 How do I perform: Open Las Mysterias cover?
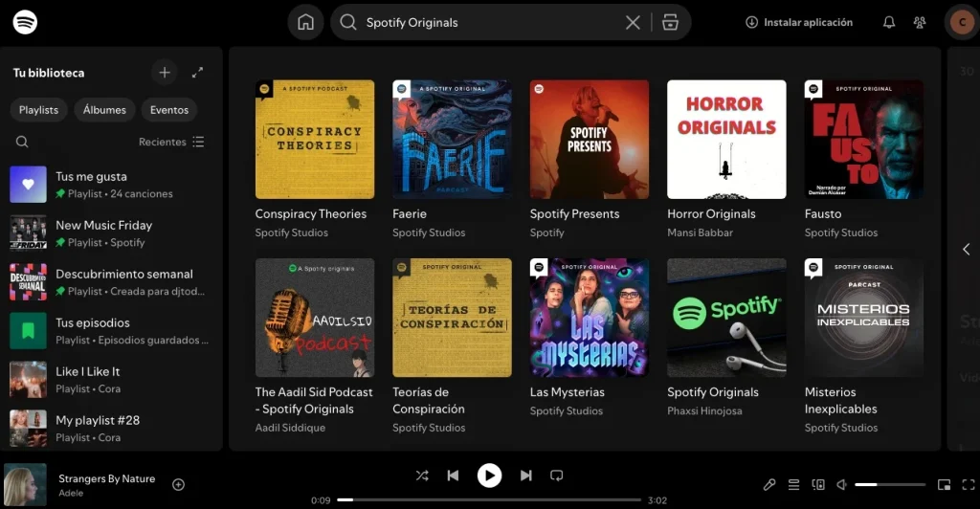(x=590, y=318)
